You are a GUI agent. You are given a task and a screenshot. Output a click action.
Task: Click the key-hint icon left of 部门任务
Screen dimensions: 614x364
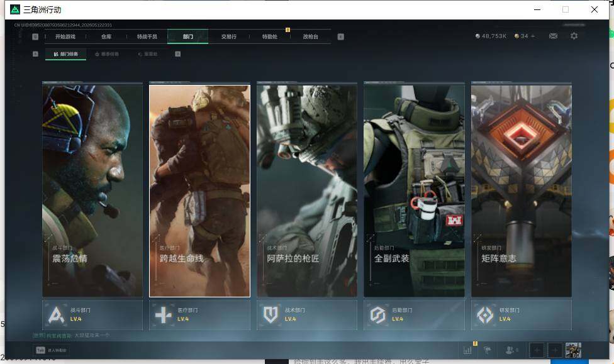click(35, 54)
